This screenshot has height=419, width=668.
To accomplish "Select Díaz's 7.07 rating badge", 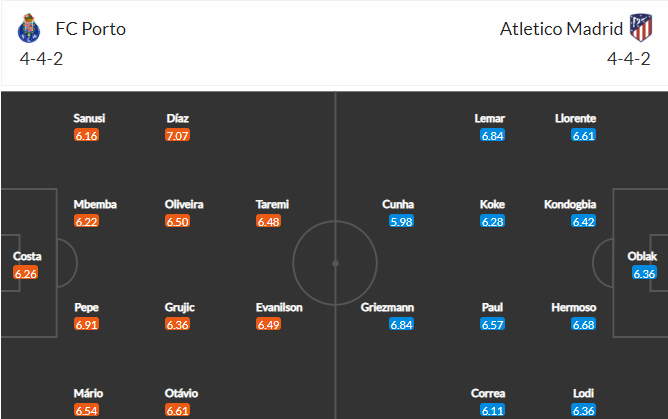I will click(x=177, y=135).
